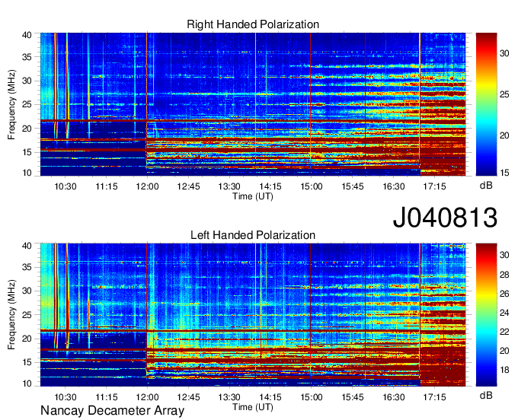Click '12:45' tick of left-handed plot
The height and width of the screenshot is (420, 518).
(188, 397)
